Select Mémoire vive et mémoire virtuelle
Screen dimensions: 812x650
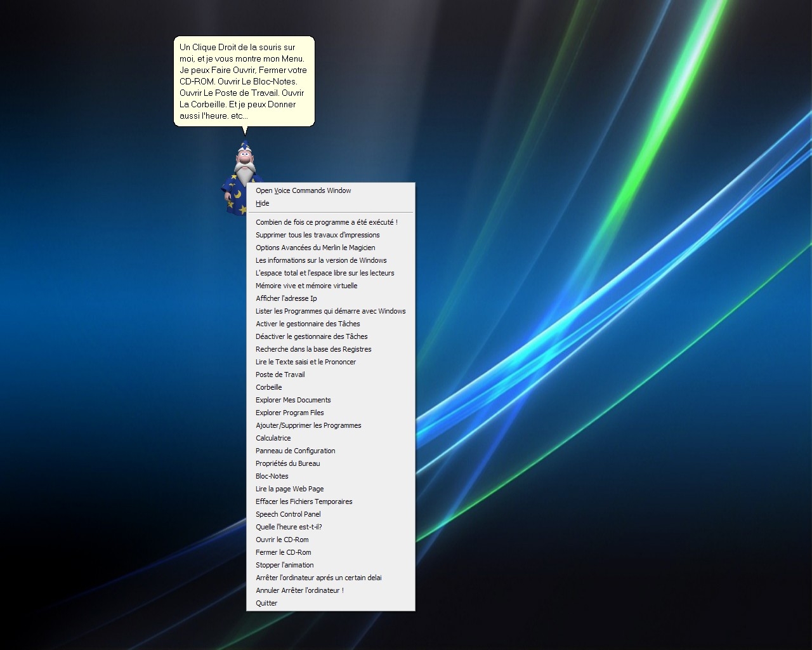pos(331,286)
